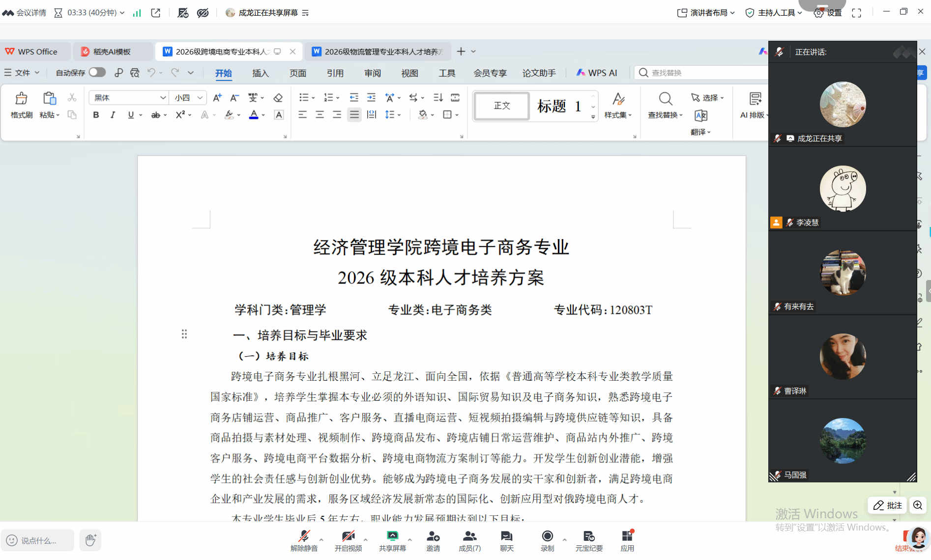Apply italic formatting

pyautogui.click(x=113, y=115)
